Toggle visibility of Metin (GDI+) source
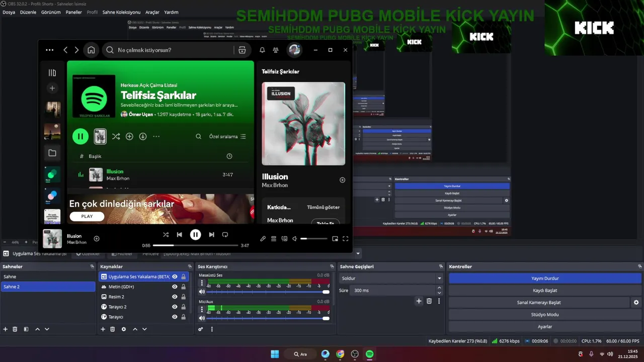The image size is (644, 362). [x=175, y=287]
